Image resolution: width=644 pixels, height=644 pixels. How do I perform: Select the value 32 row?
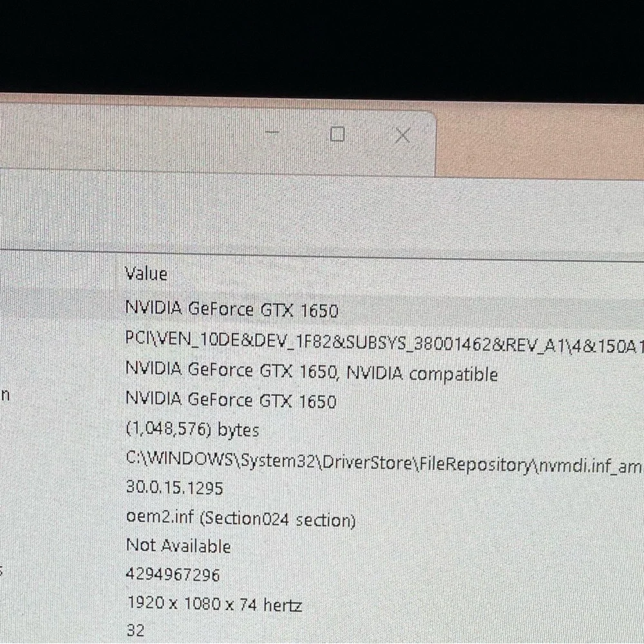click(x=135, y=630)
